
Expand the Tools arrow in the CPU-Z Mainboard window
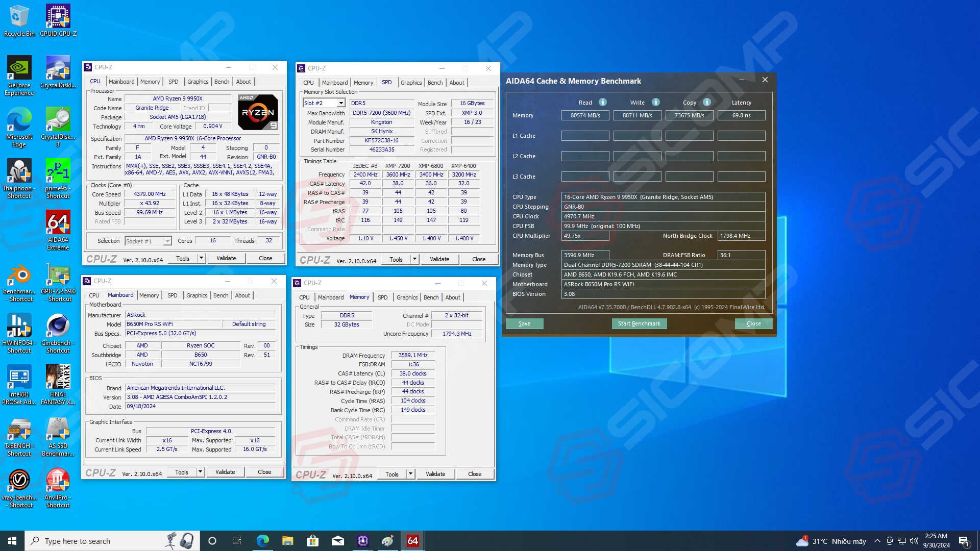[x=200, y=472]
